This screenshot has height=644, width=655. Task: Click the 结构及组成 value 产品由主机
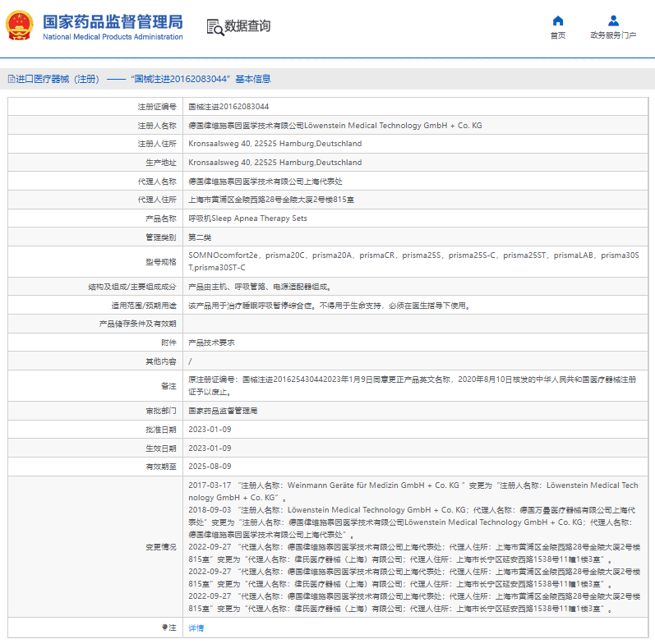point(260,287)
